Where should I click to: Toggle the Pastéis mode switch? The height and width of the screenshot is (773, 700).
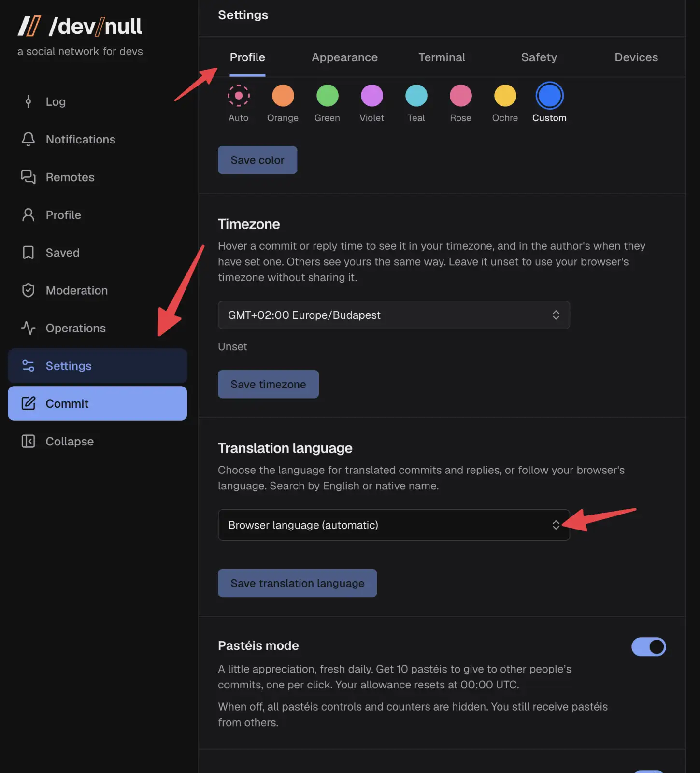[x=648, y=646]
